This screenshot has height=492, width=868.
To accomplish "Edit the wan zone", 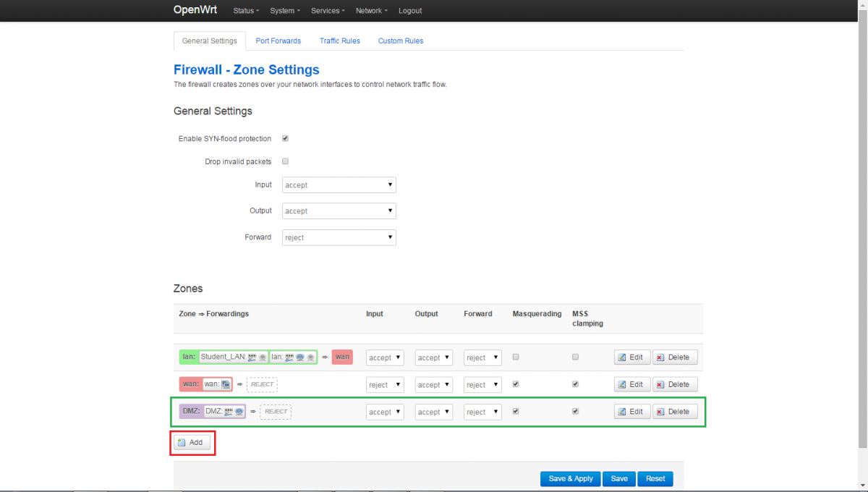I will [x=631, y=384].
